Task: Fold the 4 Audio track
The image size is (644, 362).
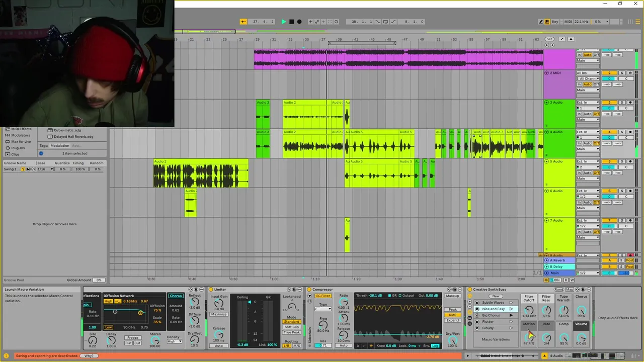Action: [x=547, y=132]
